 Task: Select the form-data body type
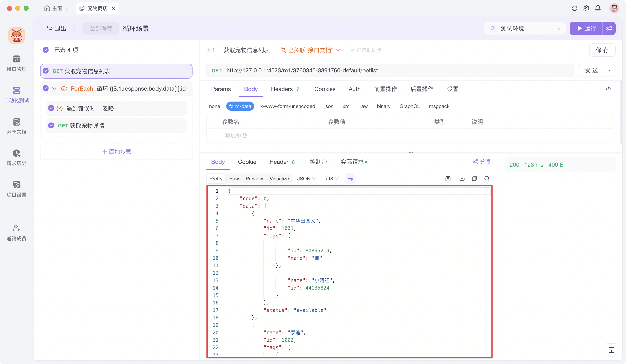[x=240, y=106]
